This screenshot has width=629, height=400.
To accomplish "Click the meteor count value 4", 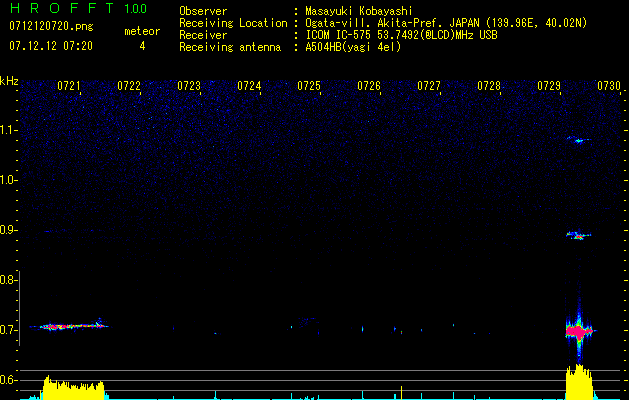I will 142,46.
